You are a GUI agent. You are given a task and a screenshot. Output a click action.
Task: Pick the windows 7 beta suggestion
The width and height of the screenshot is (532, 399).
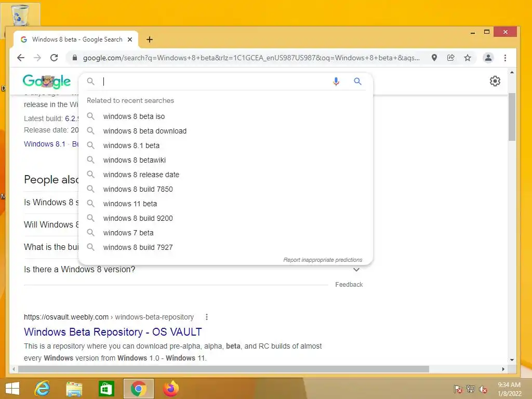[x=225, y=233]
